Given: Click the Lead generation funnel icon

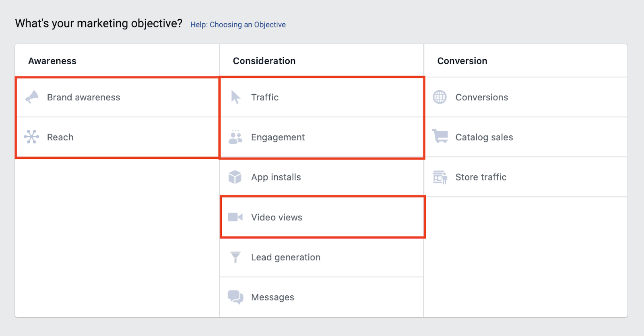Looking at the screenshot, I should point(235,257).
